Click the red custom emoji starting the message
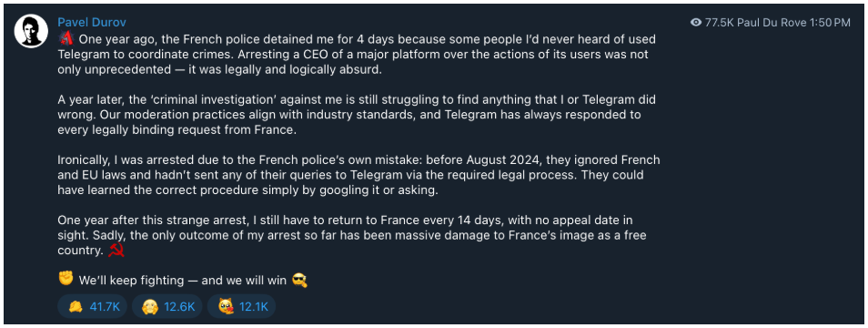The width and height of the screenshot is (868, 328). (66, 39)
